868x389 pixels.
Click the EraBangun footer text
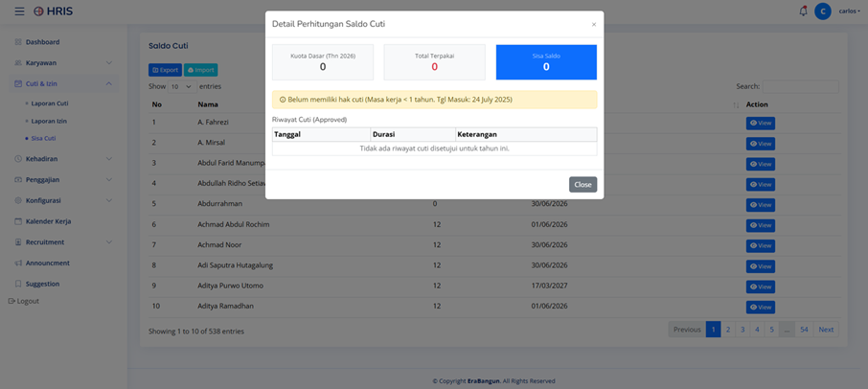pyautogui.click(x=482, y=381)
